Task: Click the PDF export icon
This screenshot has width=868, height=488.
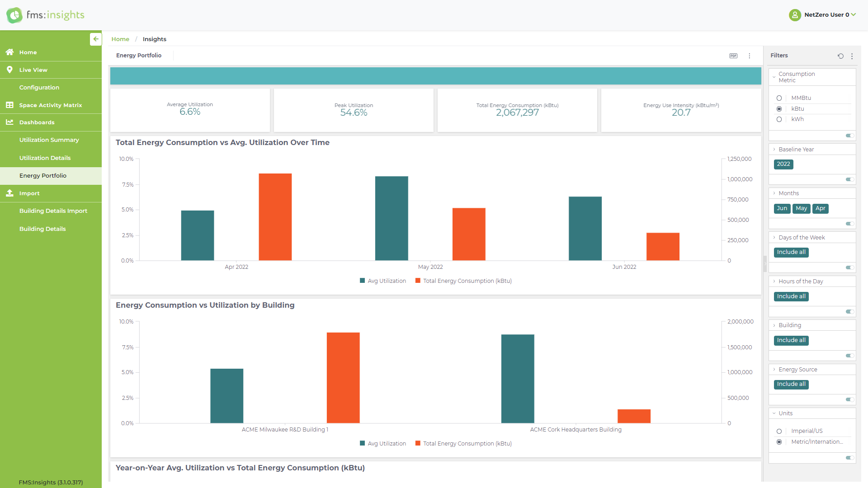Action: pos(733,56)
